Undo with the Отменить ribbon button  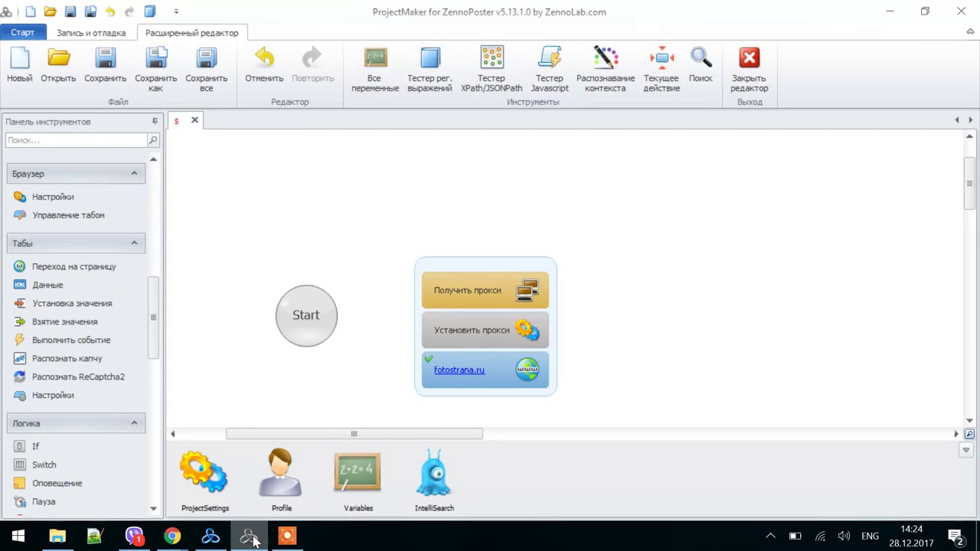[x=264, y=65]
